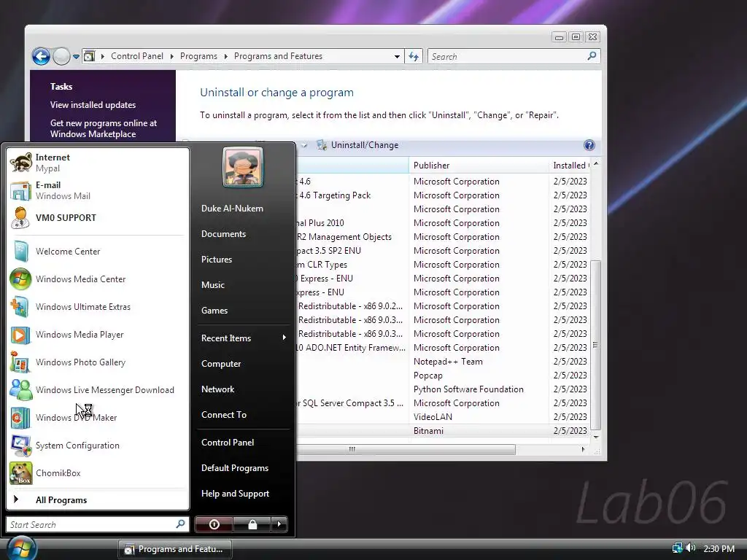This screenshot has height=560, width=747.
Task: Expand Programs breadcrumb arrow
Action: point(226,56)
